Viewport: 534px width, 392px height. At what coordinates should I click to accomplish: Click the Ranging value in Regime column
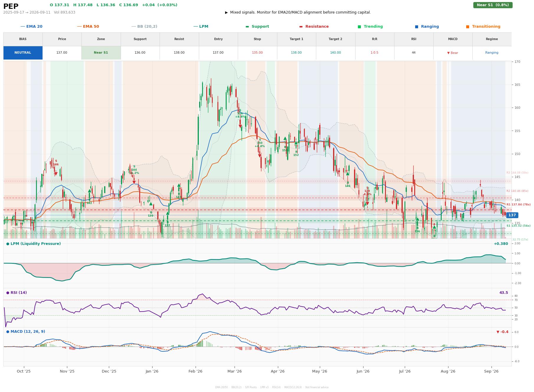[492, 53]
